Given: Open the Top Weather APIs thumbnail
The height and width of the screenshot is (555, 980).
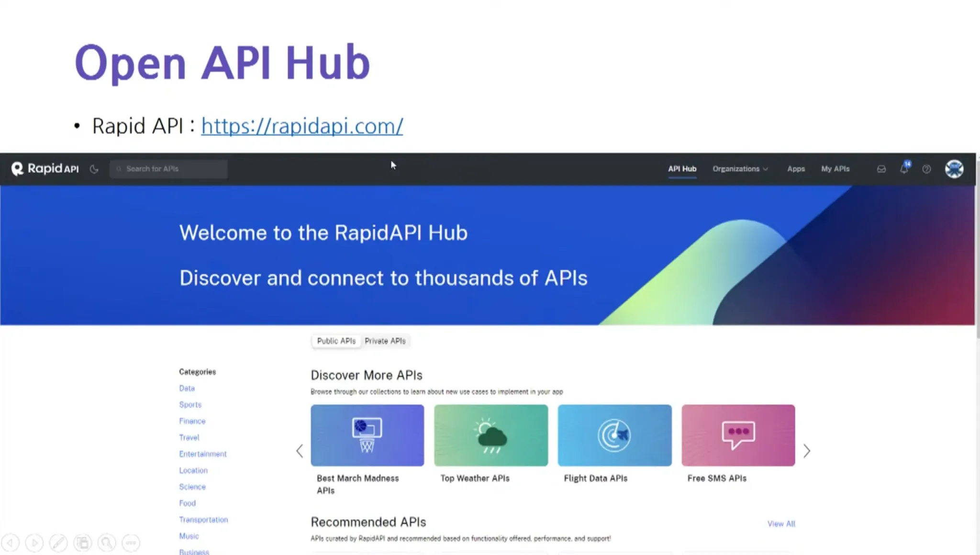Looking at the screenshot, I should coord(490,435).
